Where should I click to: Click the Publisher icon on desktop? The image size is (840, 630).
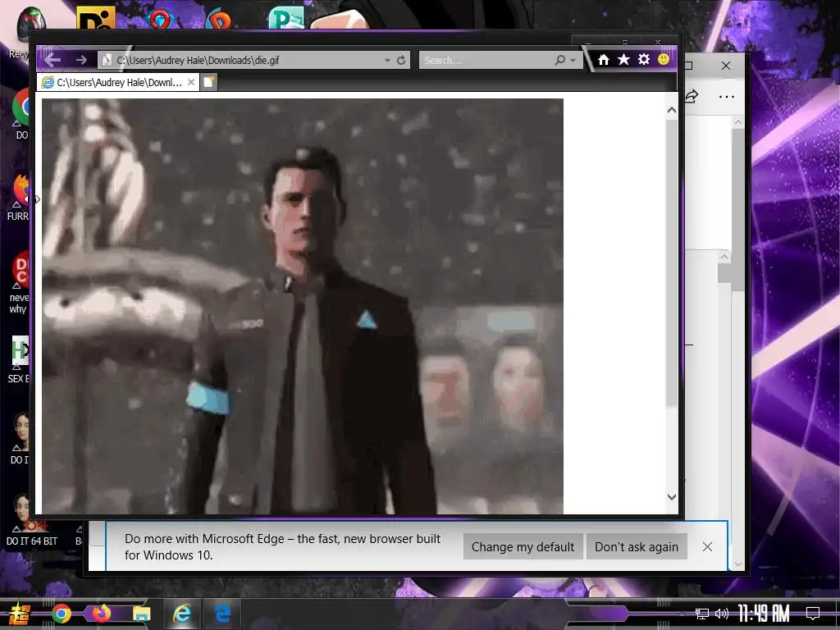coord(286,18)
